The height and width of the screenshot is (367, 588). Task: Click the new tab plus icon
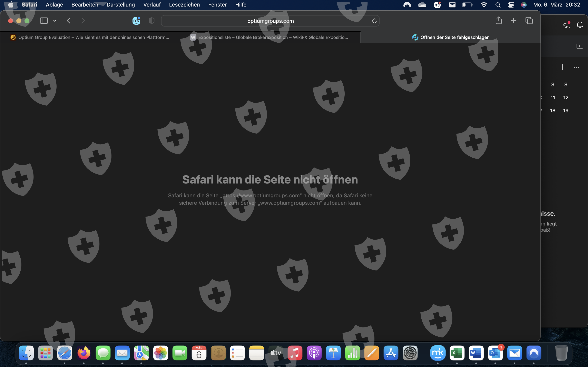(513, 21)
